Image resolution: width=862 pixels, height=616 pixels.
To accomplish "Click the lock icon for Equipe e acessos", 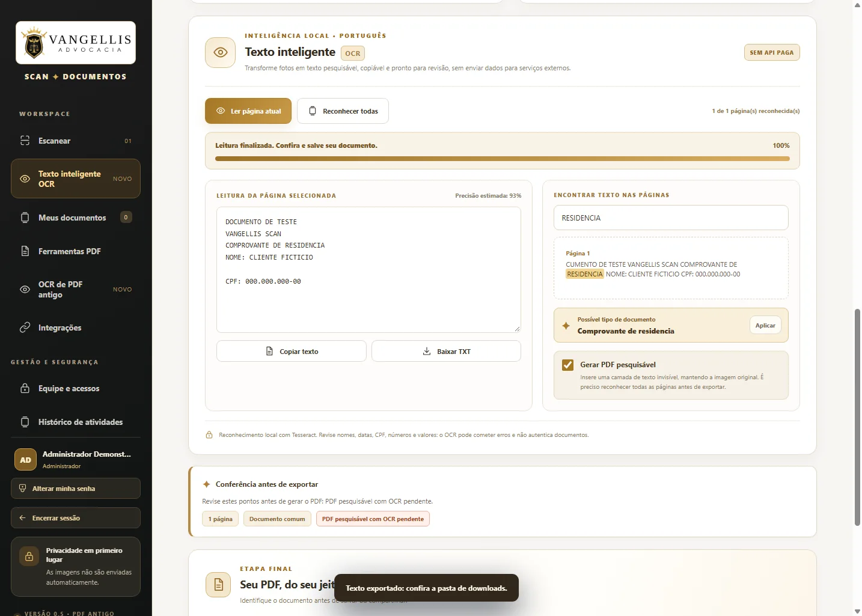I will (x=25, y=388).
